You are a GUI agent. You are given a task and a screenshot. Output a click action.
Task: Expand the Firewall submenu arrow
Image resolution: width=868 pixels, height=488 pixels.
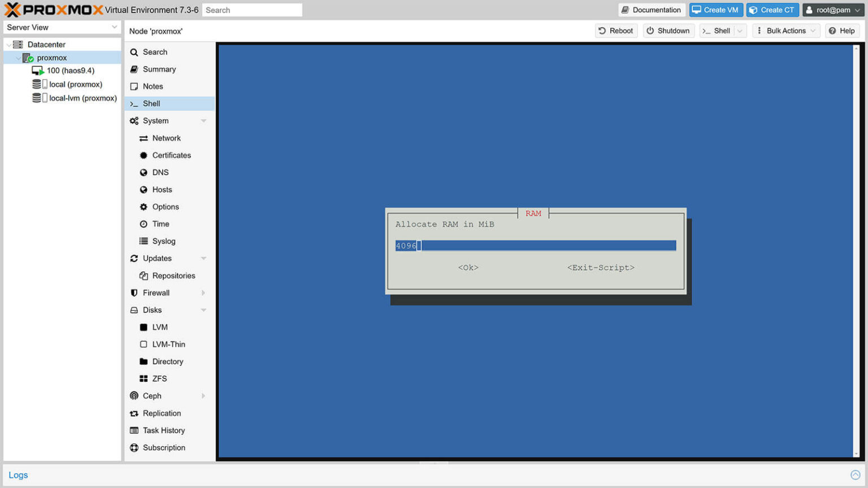tap(203, 293)
